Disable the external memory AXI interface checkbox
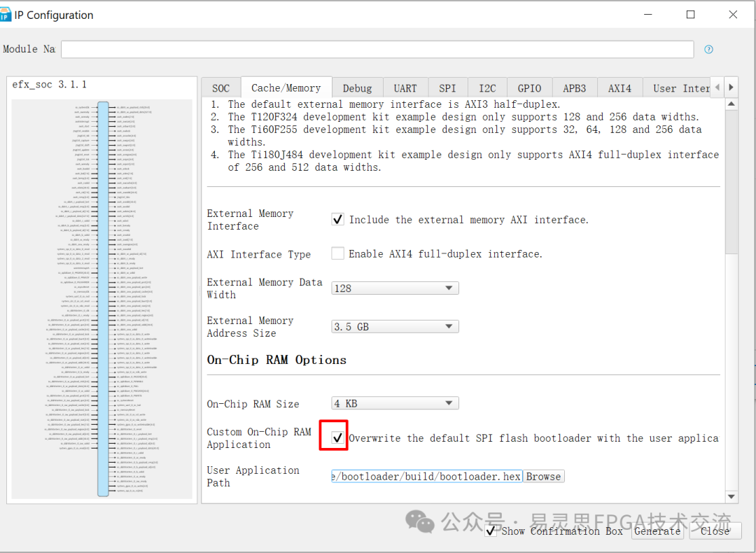The image size is (756, 553). pyautogui.click(x=337, y=219)
